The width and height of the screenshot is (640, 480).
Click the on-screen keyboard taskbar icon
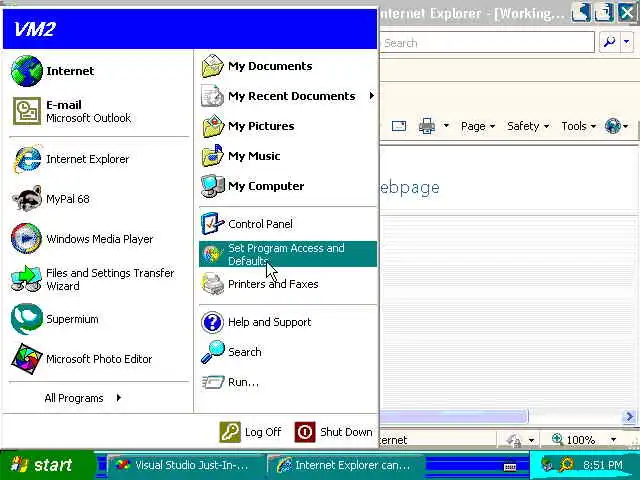[510, 467]
